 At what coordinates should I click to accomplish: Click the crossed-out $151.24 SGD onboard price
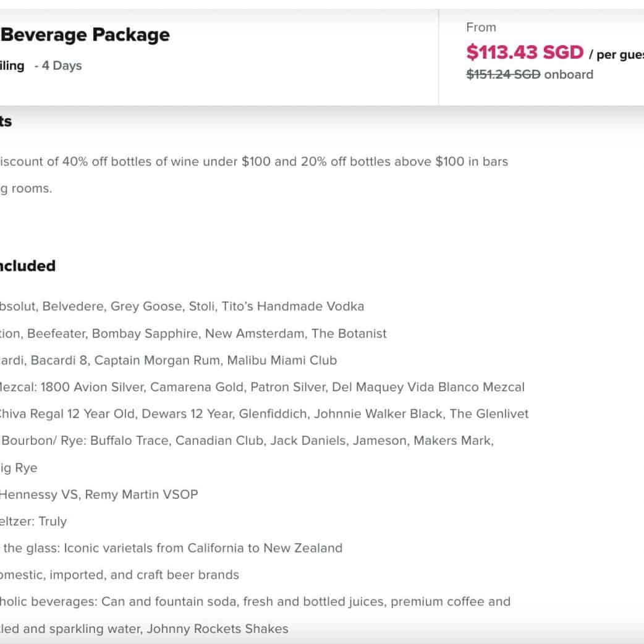tap(503, 75)
